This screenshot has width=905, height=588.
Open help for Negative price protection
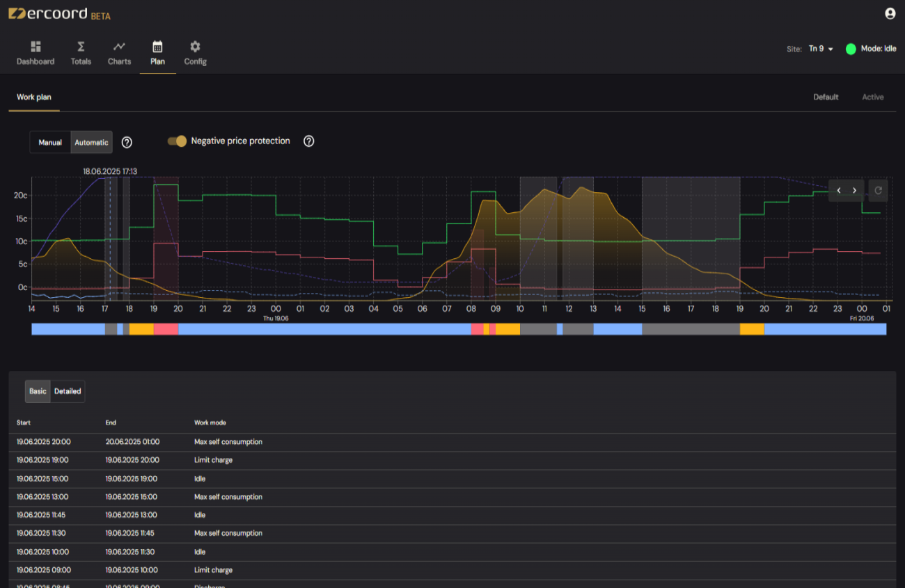point(309,141)
